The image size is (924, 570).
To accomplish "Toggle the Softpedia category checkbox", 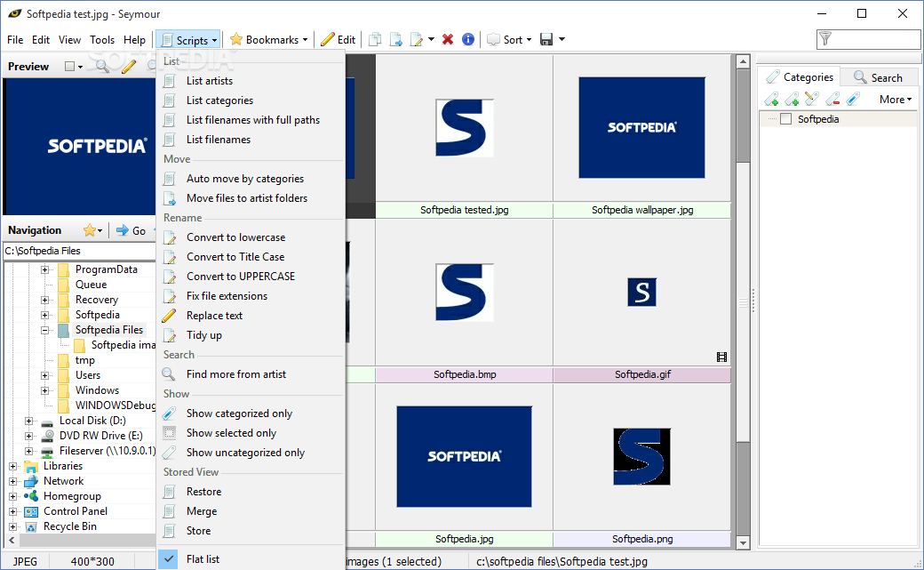I will pyautogui.click(x=785, y=119).
